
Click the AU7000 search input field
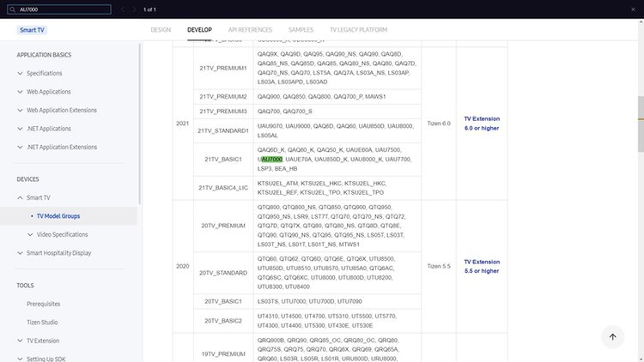pyautogui.click(x=59, y=9)
